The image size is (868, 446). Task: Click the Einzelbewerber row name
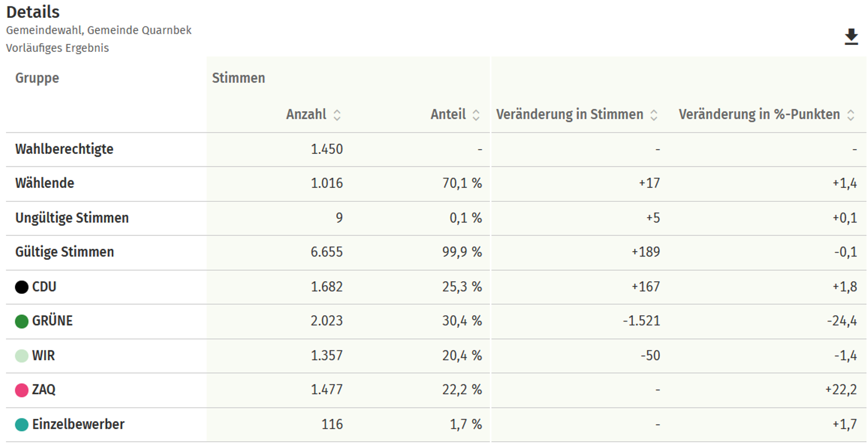78,424
